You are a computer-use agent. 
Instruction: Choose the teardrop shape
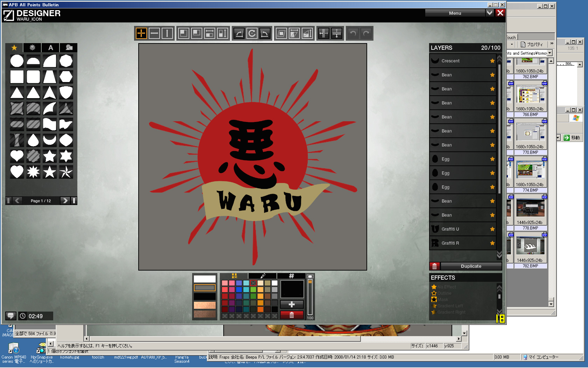point(33,140)
